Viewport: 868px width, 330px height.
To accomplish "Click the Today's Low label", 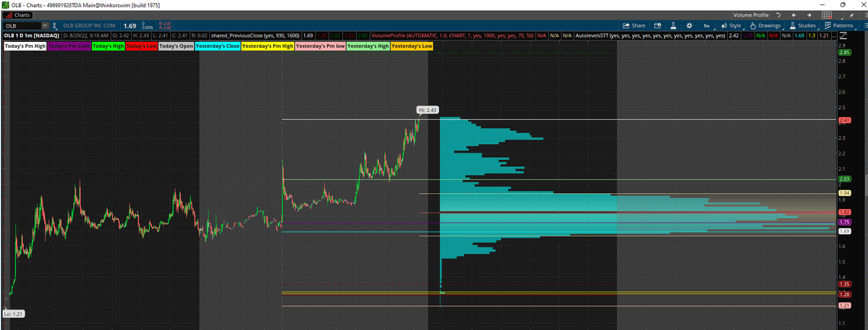I will point(141,46).
